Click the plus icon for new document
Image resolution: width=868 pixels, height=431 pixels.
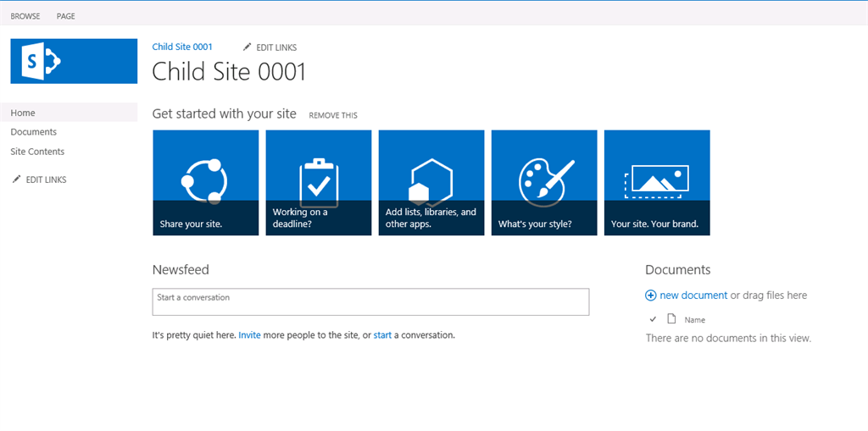651,296
